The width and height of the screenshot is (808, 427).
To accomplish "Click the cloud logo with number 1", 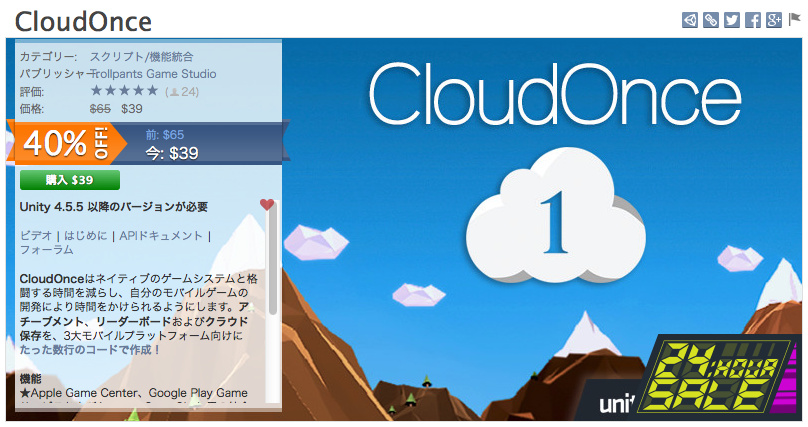I will tap(556, 215).
